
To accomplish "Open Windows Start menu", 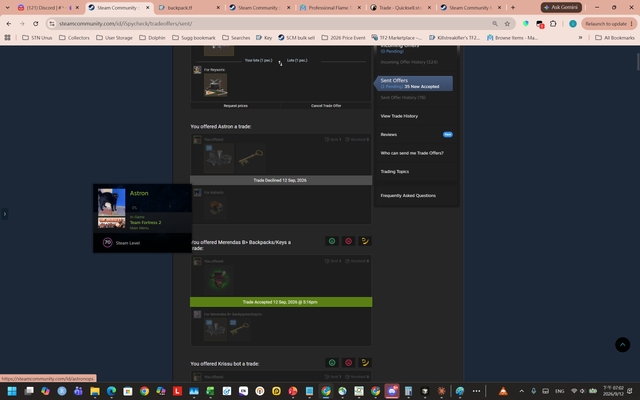I will click(12, 391).
